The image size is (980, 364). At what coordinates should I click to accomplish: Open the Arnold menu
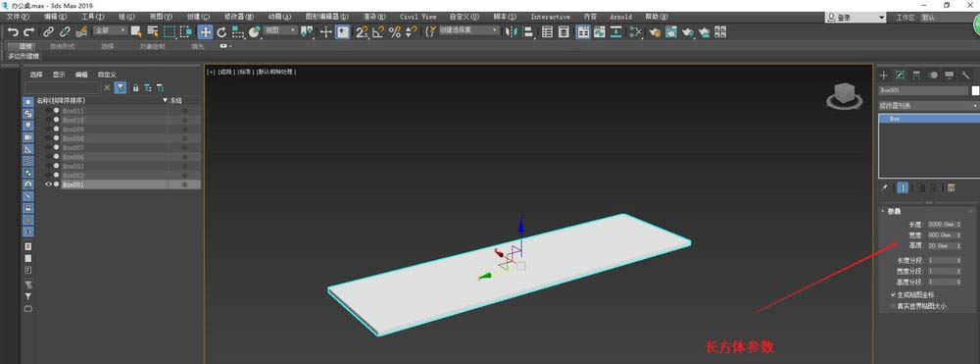[x=620, y=17]
